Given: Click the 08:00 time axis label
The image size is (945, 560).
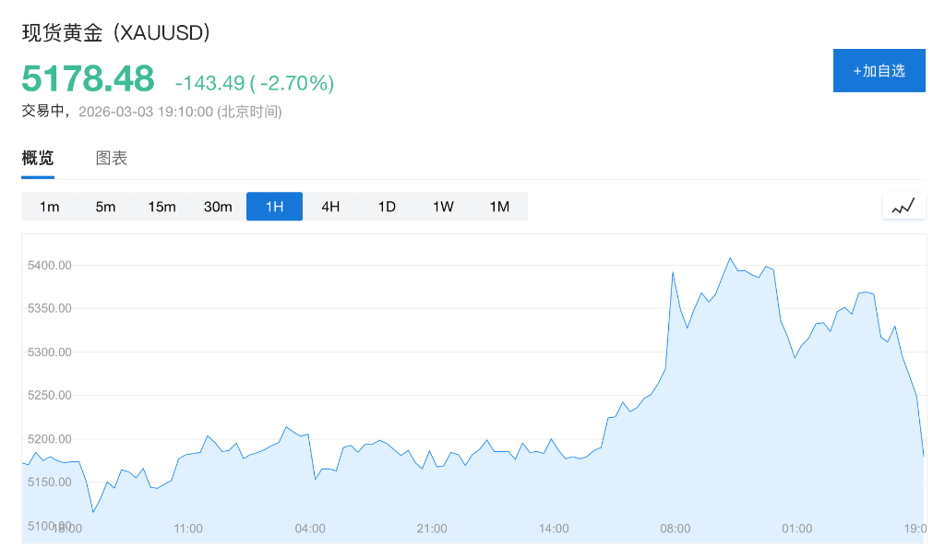Looking at the screenshot, I should tap(676, 529).
